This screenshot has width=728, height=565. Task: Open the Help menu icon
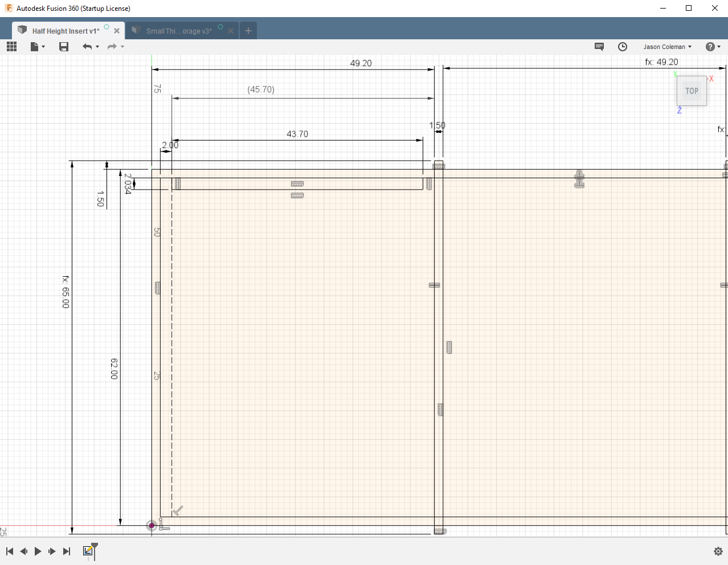click(710, 47)
